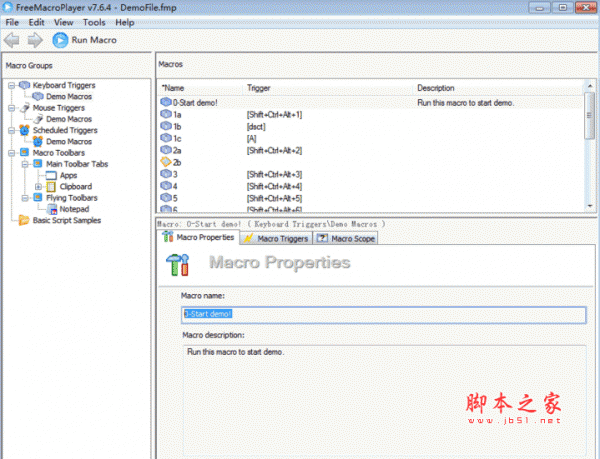The height and width of the screenshot is (459, 600).
Task: Click the macro list scroll down arrow
Action: coord(590,206)
